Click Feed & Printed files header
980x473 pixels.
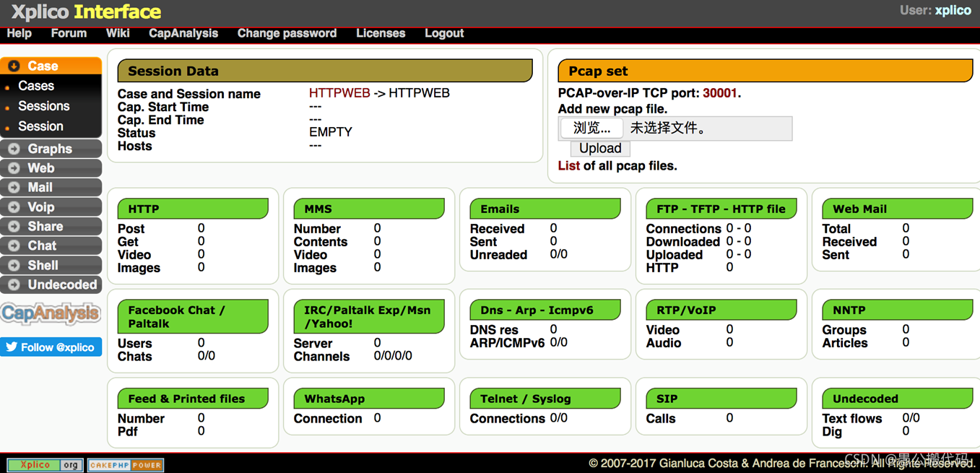point(193,399)
